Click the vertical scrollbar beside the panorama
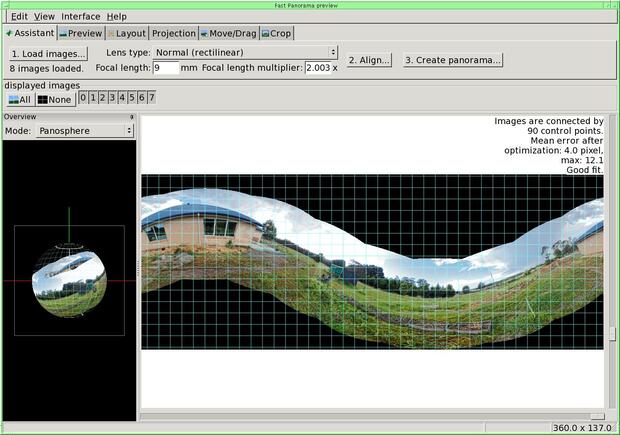 point(612,260)
